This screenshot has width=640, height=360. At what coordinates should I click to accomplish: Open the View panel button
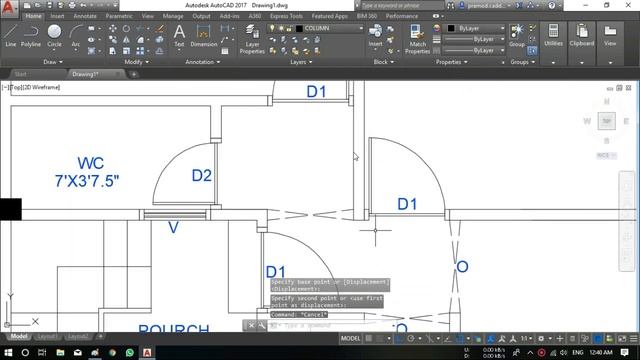(x=610, y=35)
